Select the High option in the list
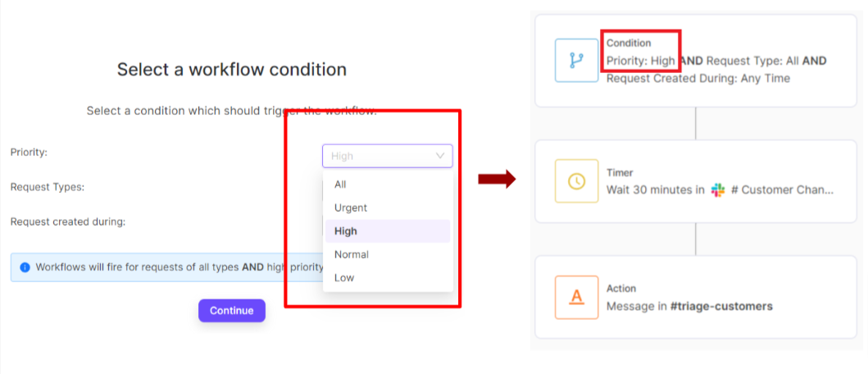The width and height of the screenshot is (868, 374). 346,231
